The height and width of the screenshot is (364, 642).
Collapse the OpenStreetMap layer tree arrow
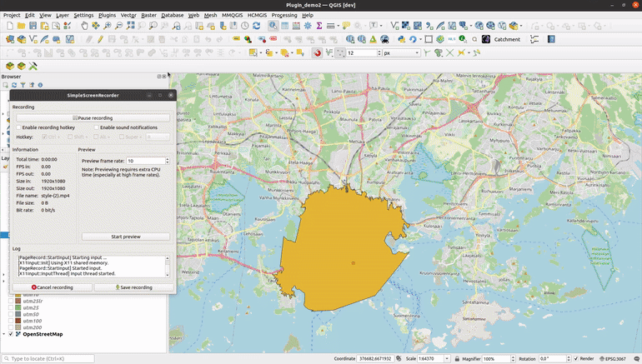point(4,334)
